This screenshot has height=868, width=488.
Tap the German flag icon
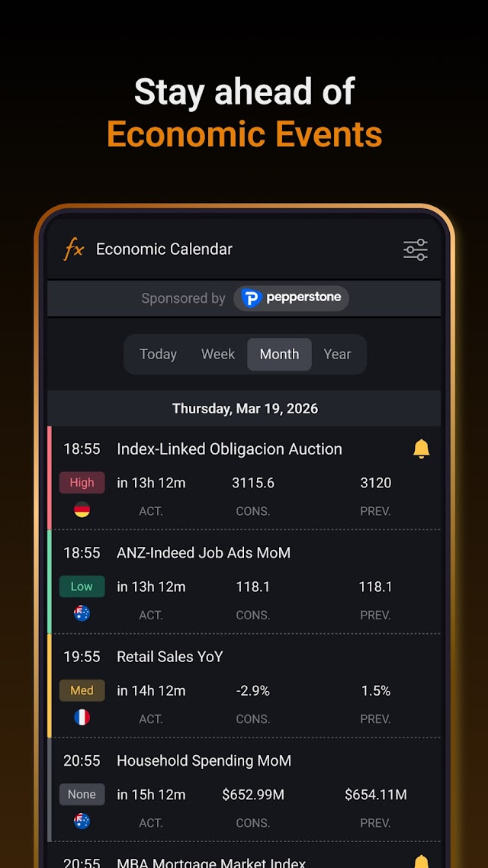(82, 510)
